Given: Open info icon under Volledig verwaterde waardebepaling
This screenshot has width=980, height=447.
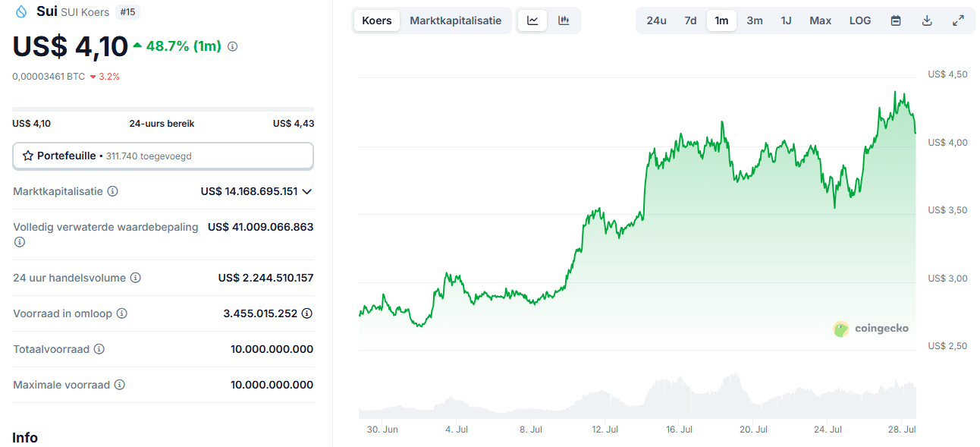Looking at the screenshot, I should pyautogui.click(x=19, y=242).
